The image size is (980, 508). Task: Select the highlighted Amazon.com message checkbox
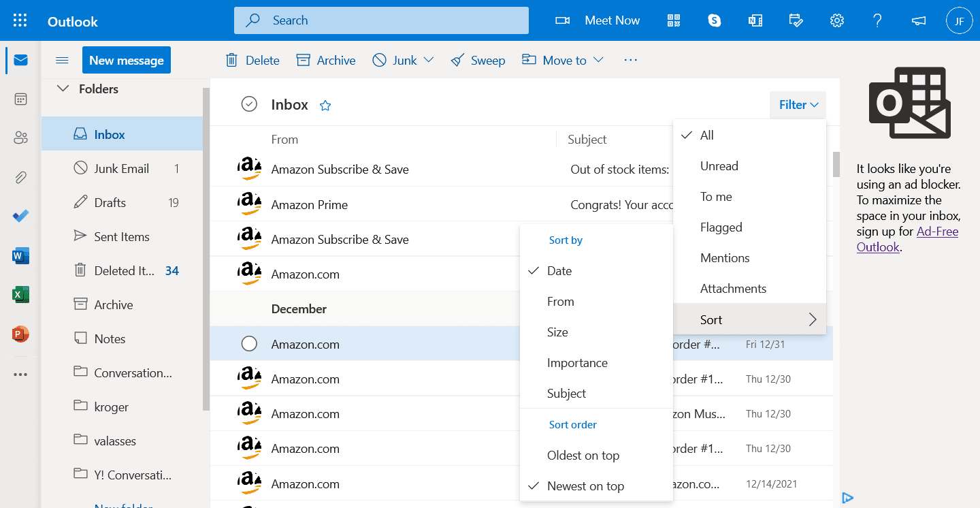tap(249, 344)
